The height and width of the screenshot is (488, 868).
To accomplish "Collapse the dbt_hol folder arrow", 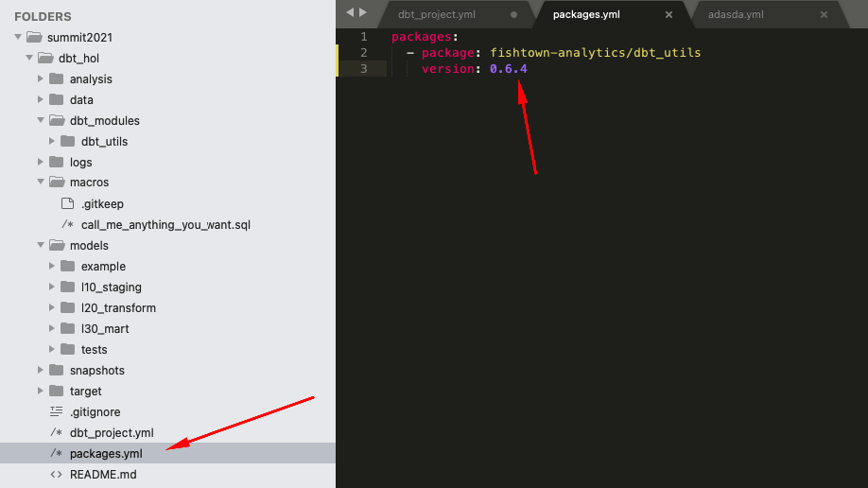I will (29, 58).
